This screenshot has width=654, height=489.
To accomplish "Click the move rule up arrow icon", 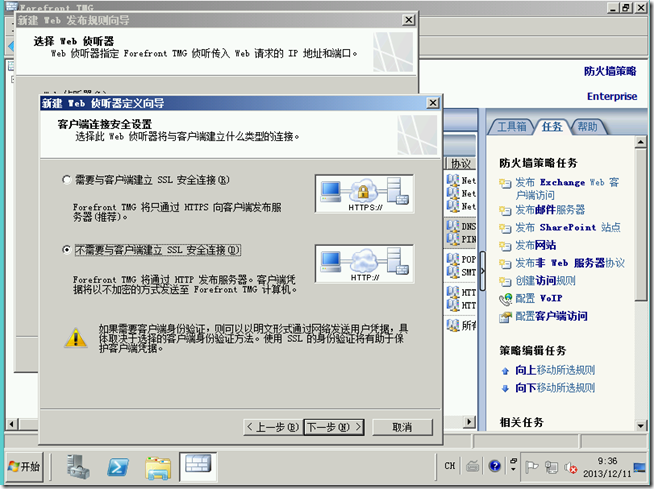I will pos(505,371).
